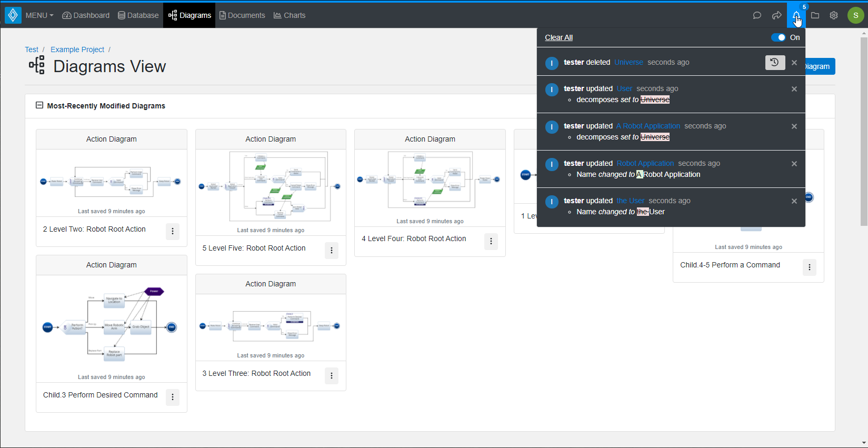Open options for 3 Level Three diagram

click(332, 376)
